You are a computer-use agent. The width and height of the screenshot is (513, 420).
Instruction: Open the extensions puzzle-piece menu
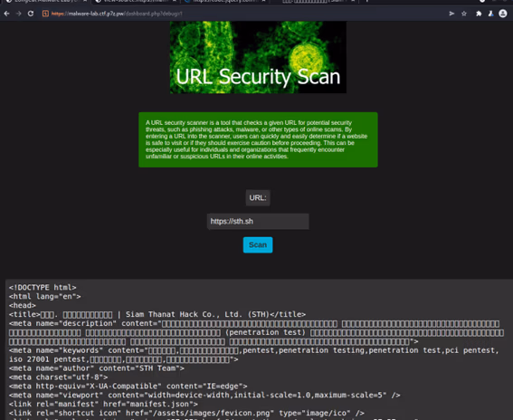point(479,14)
